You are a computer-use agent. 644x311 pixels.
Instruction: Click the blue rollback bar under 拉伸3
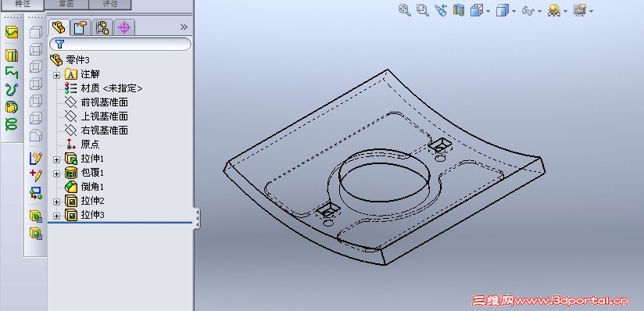pos(120,223)
